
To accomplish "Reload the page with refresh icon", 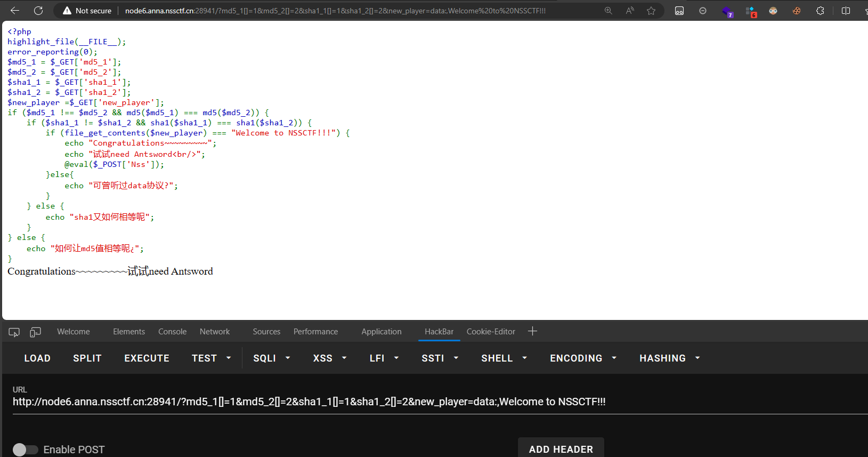I will pos(38,11).
